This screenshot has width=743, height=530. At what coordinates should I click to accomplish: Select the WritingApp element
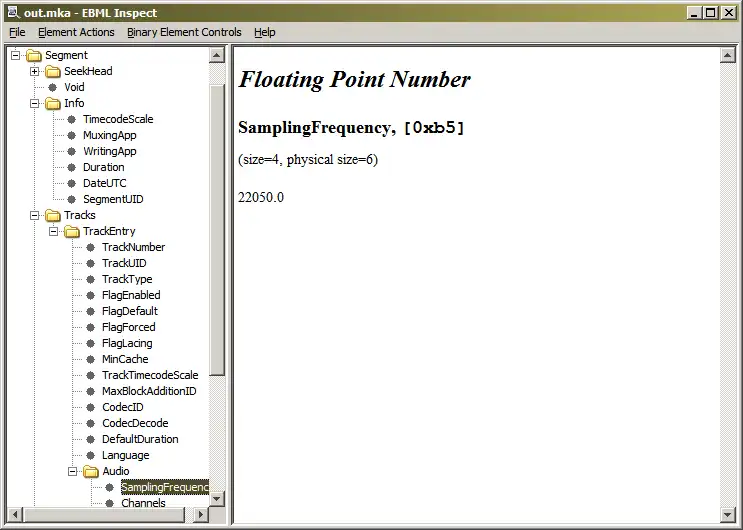[x=110, y=152]
